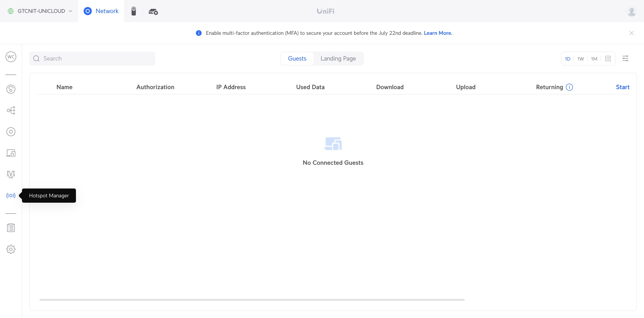644x318 pixels.
Task: Open the Insights waveform icon
Action: coord(11,174)
